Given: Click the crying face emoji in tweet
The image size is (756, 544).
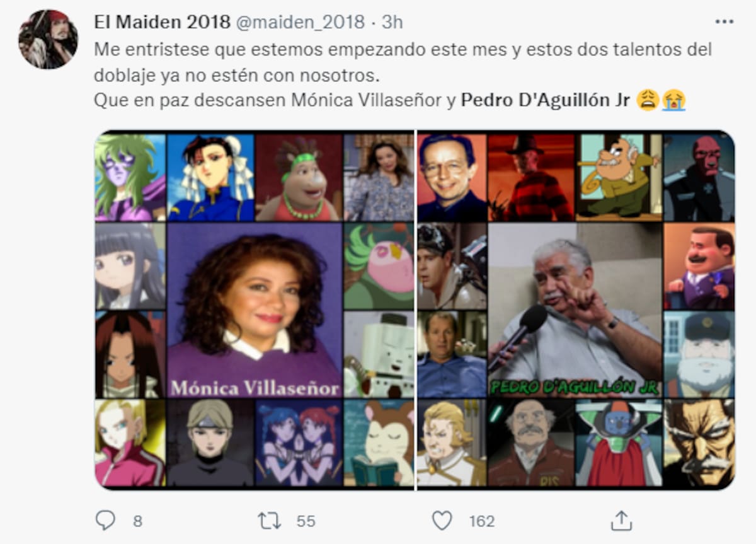Looking at the screenshot, I should (673, 100).
